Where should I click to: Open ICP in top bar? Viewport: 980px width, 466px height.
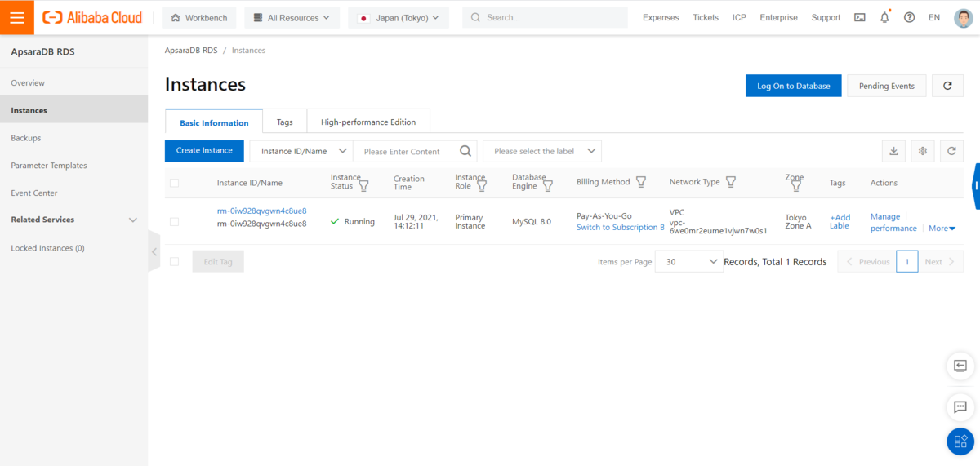pyautogui.click(x=739, y=17)
